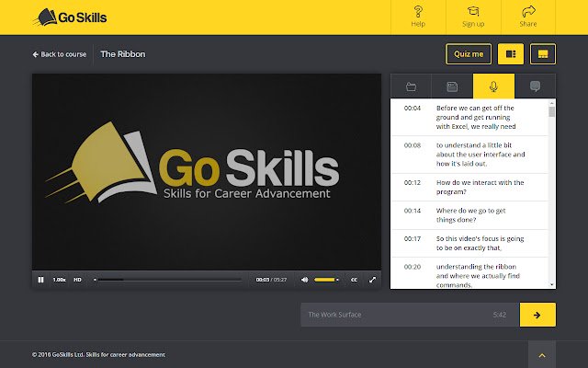Share this lesson via Share icon
This screenshot has height=368, width=588.
pyautogui.click(x=528, y=17)
